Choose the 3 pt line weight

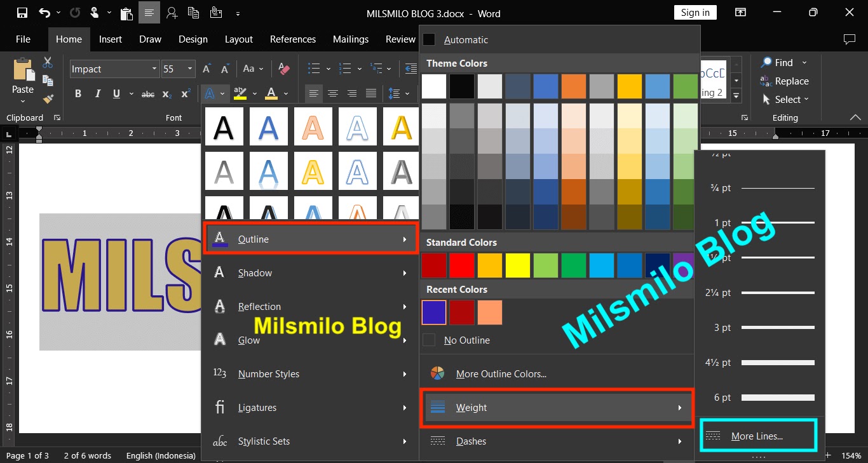click(759, 328)
